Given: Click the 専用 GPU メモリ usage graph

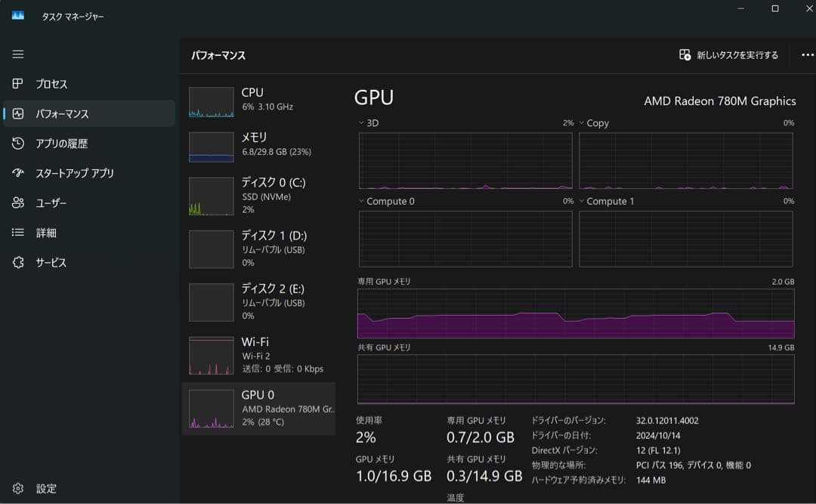Looking at the screenshot, I should click(x=574, y=314).
